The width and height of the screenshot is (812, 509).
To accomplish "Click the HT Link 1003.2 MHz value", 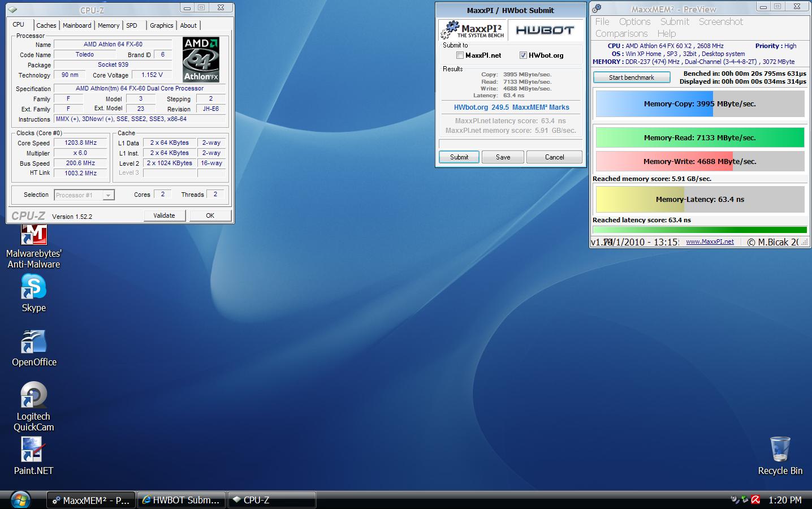I will click(x=81, y=174).
